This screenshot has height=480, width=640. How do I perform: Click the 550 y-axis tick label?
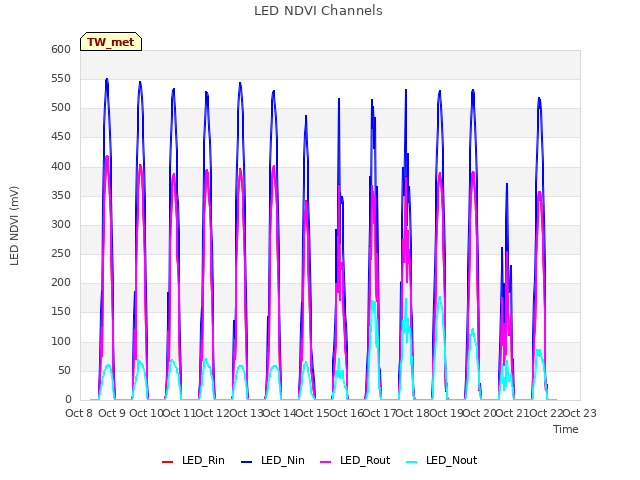click(x=61, y=79)
